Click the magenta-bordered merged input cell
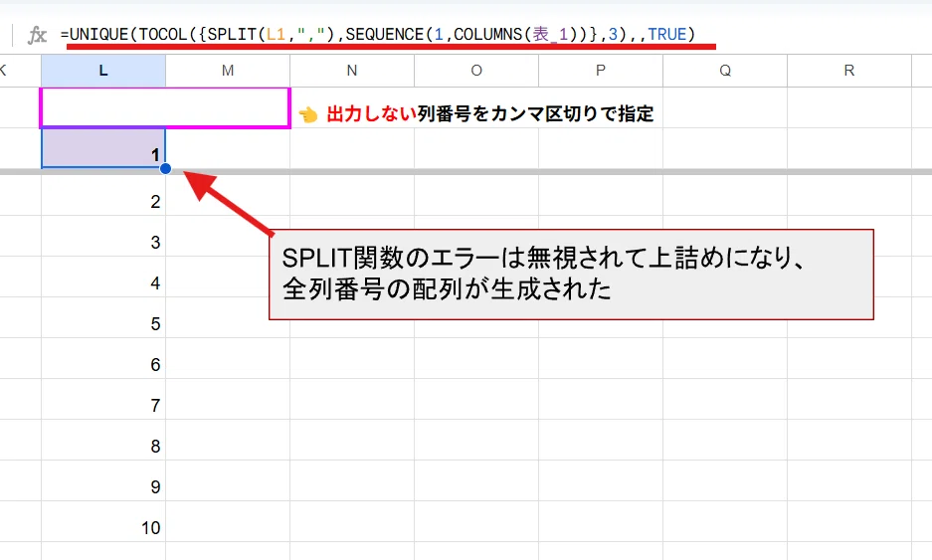932x560 pixels. pos(165,107)
